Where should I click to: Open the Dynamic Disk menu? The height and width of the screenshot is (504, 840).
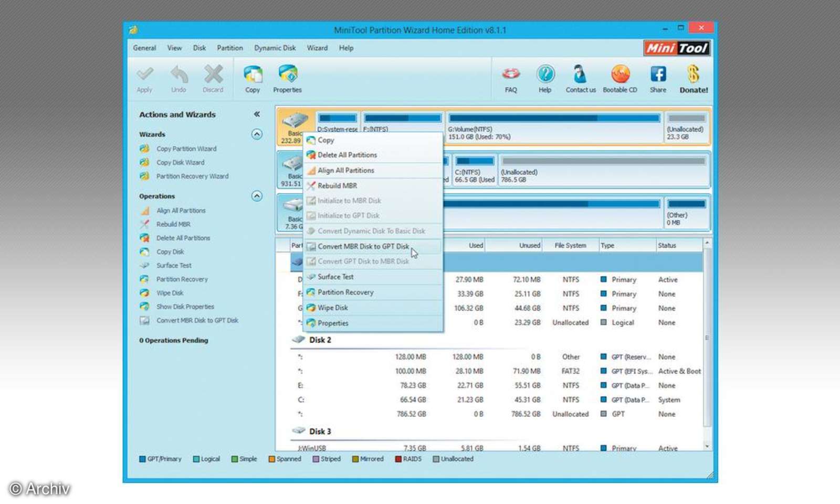pyautogui.click(x=275, y=48)
